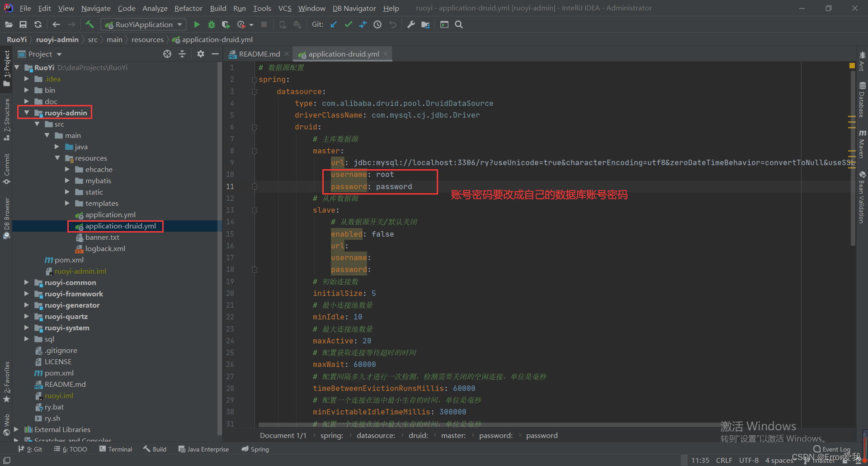Hide the Project panel with minus icon

coord(215,54)
